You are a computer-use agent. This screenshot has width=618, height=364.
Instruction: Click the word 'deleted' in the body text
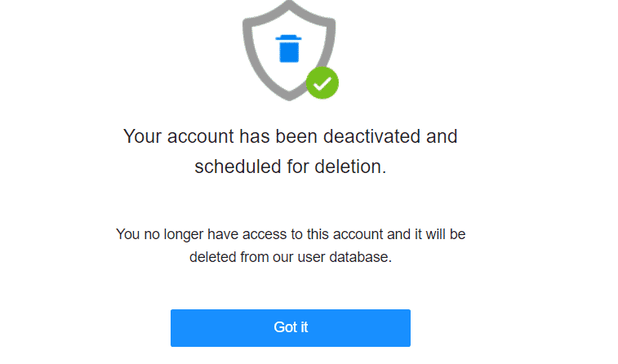(211, 256)
